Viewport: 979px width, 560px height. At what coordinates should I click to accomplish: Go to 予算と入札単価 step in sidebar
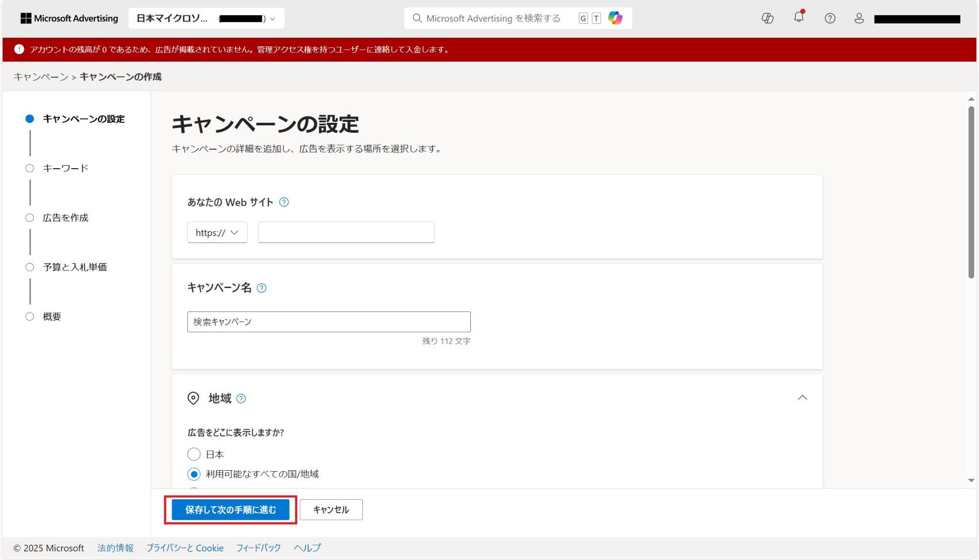click(75, 267)
